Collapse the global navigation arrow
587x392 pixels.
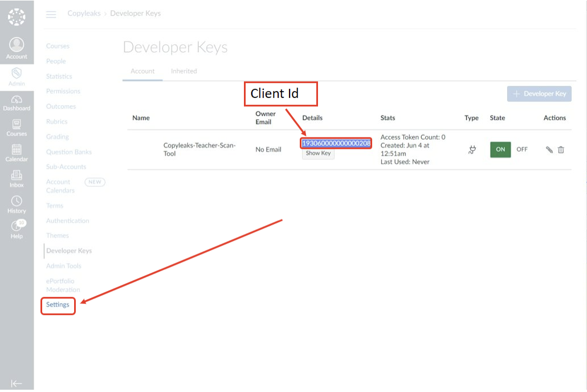[x=17, y=383]
